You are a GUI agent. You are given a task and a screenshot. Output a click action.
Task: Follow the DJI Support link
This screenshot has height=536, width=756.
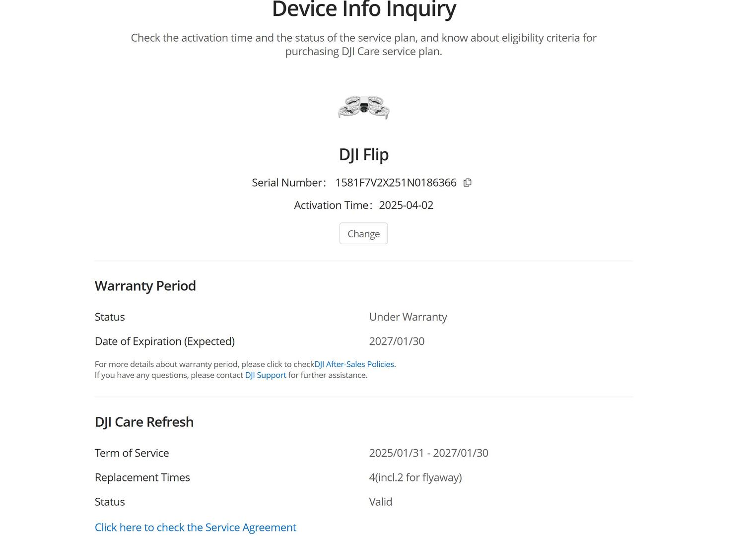(266, 375)
